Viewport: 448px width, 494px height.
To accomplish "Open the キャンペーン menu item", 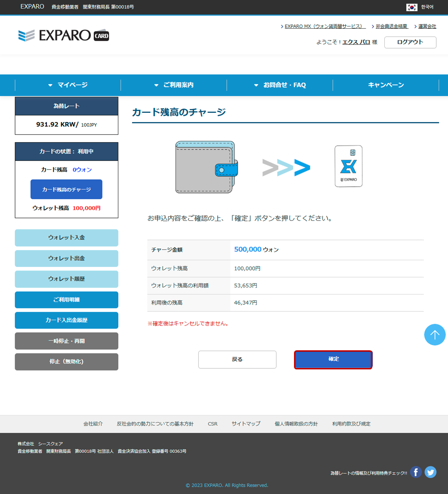I will (386, 85).
